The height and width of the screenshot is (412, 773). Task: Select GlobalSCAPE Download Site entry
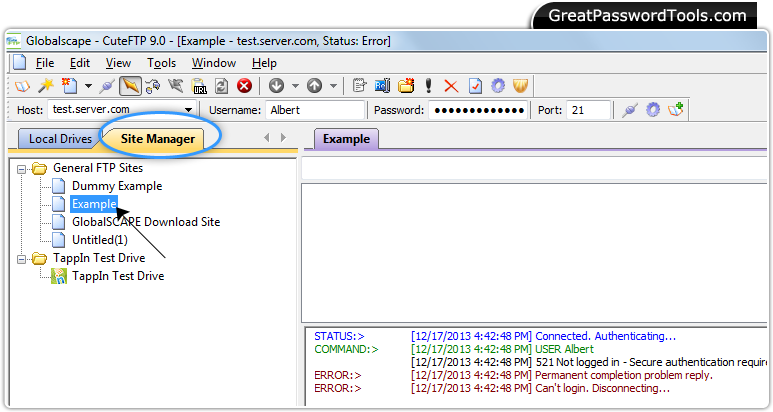[x=146, y=222]
